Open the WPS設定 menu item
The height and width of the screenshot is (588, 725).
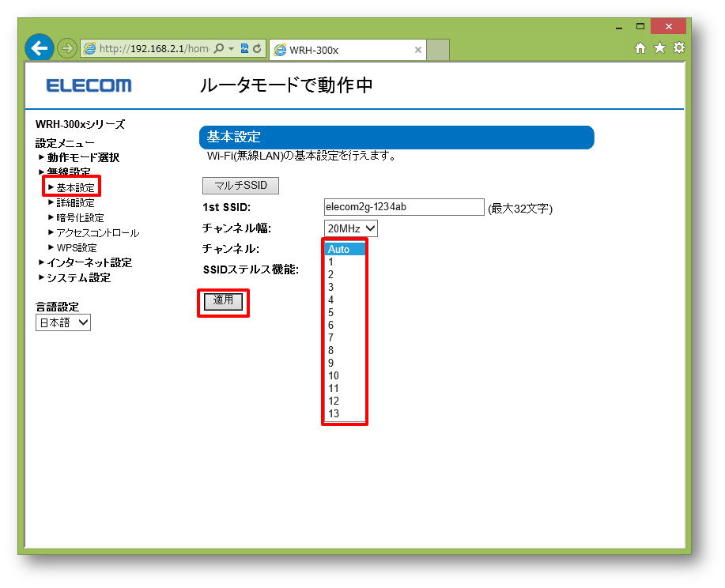coord(77,248)
